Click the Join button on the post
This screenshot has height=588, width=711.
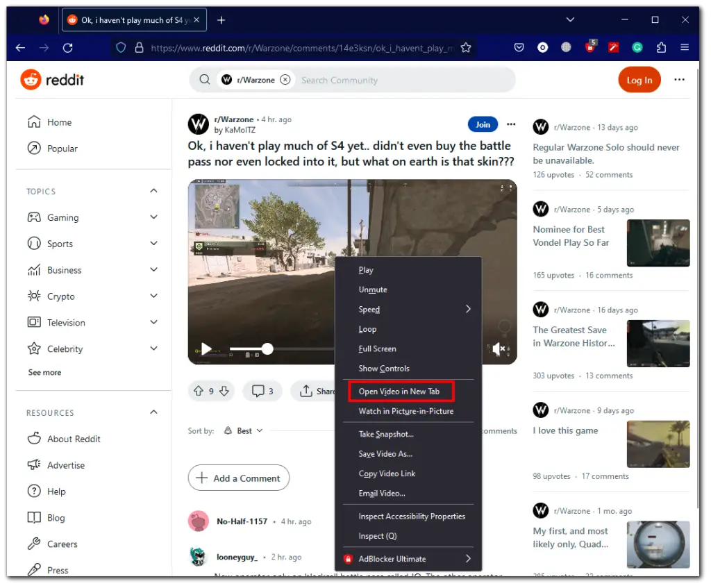pyautogui.click(x=483, y=124)
